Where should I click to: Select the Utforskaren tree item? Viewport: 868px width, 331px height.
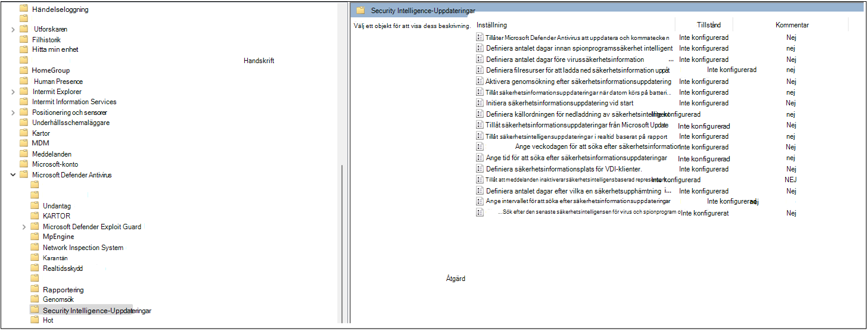[x=51, y=29]
